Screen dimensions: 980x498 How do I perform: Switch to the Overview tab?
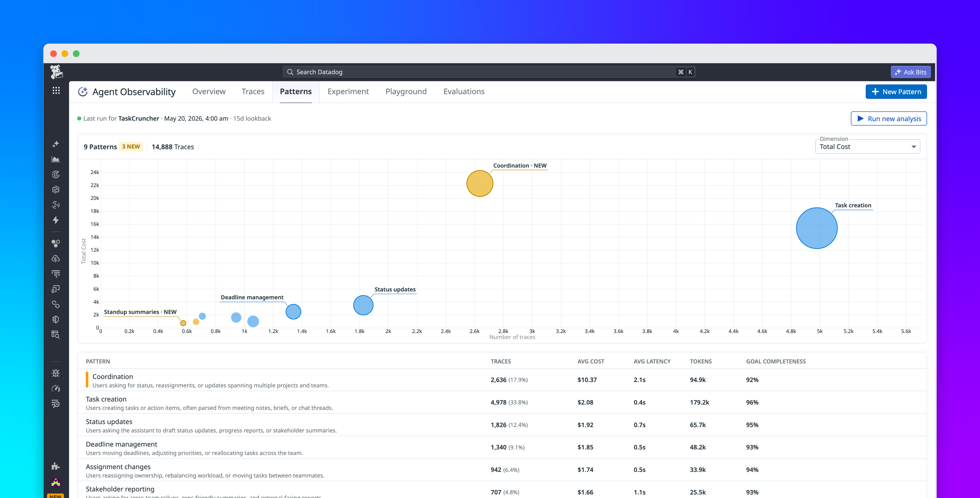click(x=209, y=91)
